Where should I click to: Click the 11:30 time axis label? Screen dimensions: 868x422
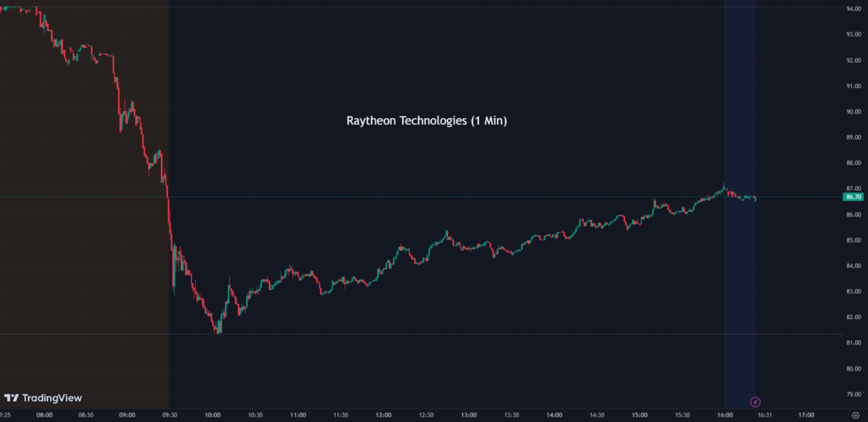(x=341, y=415)
